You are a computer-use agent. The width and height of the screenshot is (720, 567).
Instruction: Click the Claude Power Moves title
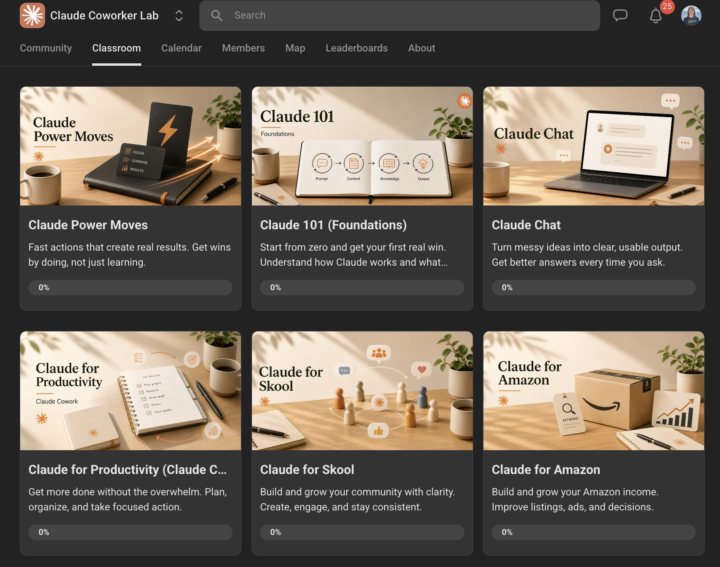pos(88,225)
